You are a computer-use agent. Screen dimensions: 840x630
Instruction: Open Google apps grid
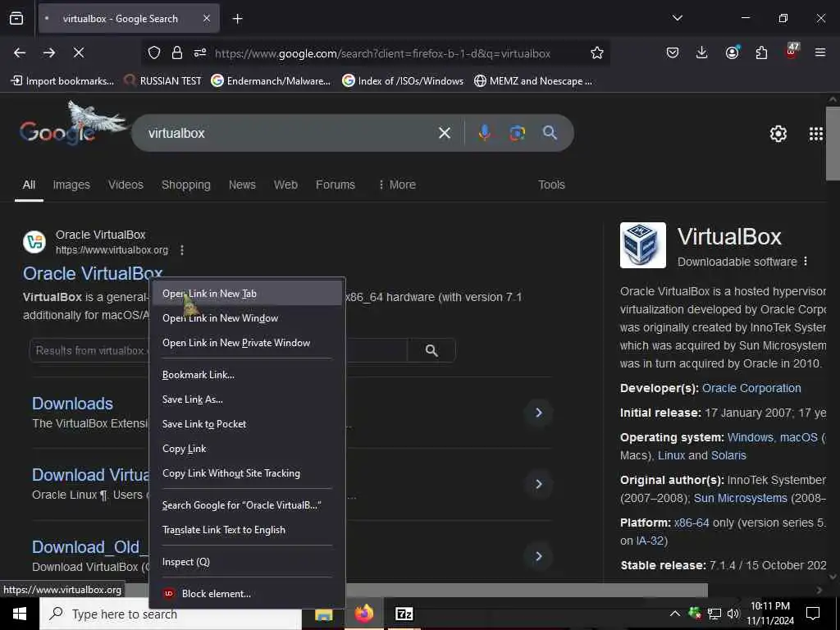[816, 134]
